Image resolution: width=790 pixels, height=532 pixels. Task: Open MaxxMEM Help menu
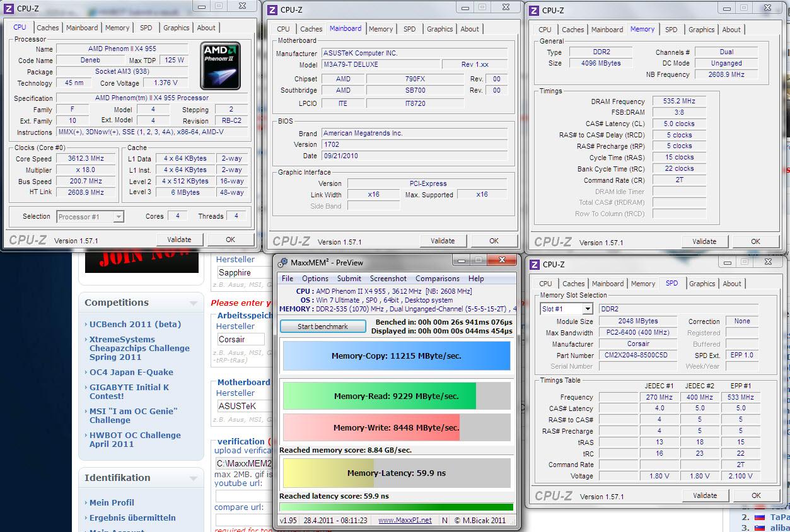pos(477,279)
